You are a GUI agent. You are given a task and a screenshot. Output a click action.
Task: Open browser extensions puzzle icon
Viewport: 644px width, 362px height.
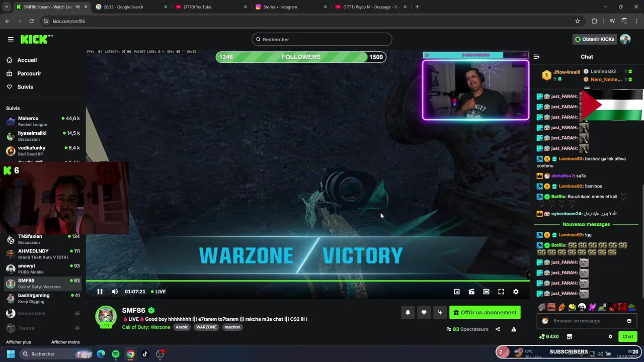(x=595, y=21)
